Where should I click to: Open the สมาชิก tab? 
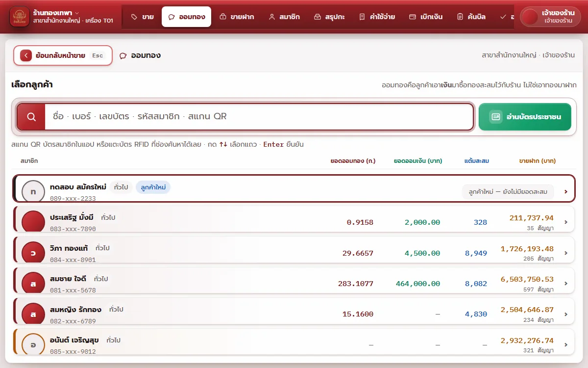[284, 17]
